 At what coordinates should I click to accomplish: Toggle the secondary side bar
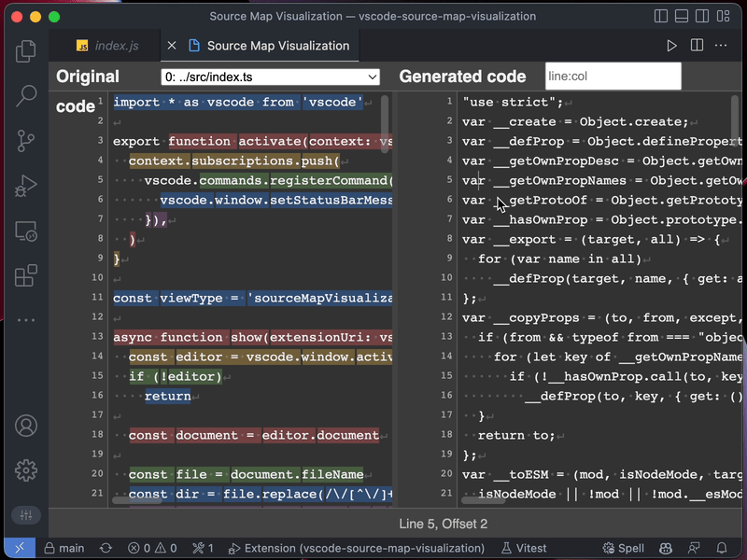pyautogui.click(x=702, y=16)
